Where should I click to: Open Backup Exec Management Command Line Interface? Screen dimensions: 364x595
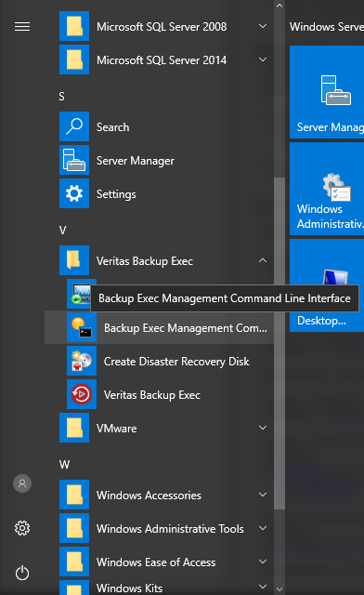[159, 328]
